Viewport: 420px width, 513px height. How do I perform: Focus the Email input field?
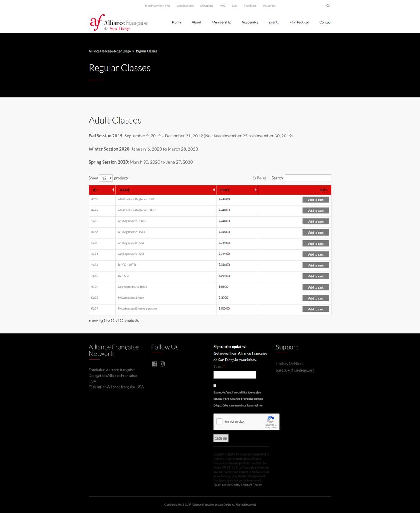pyautogui.click(x=235, y=375)
